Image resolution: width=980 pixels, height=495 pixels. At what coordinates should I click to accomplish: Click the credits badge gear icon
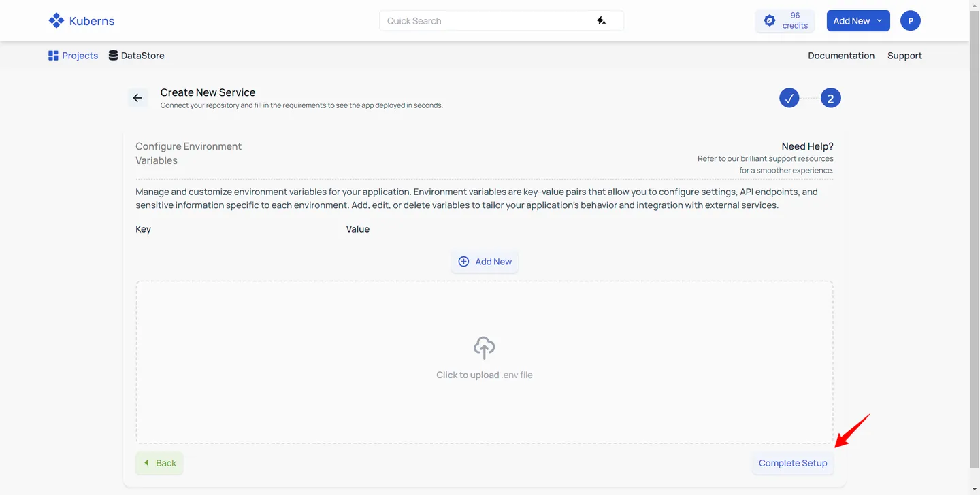coord(770,20)
